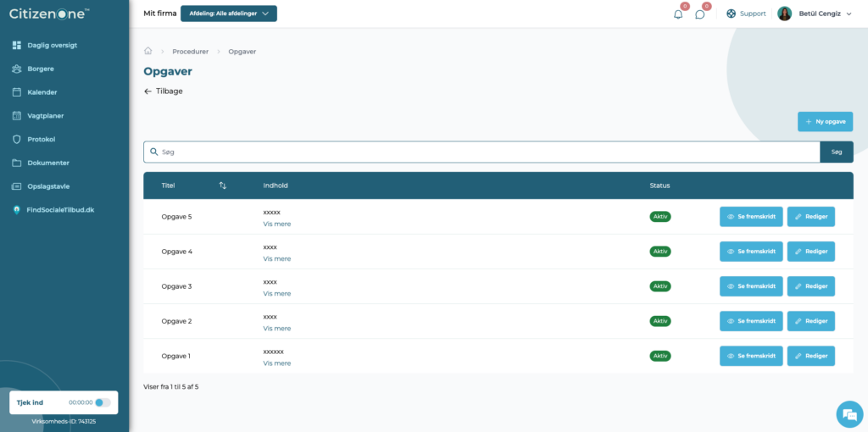The image size is (868, 432).
Task: Focus the Søg search field
Action: click(x=481, y=152)
